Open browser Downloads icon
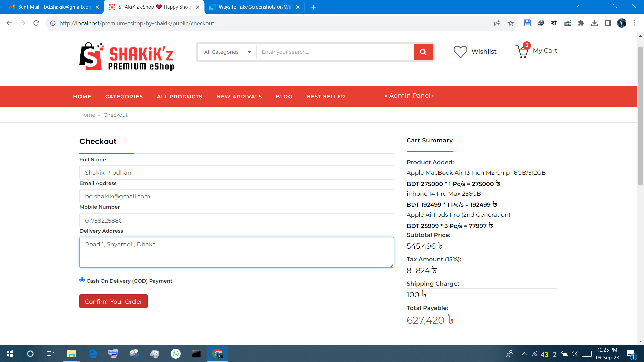Screen dimensions: 644x362 (594, 23)
